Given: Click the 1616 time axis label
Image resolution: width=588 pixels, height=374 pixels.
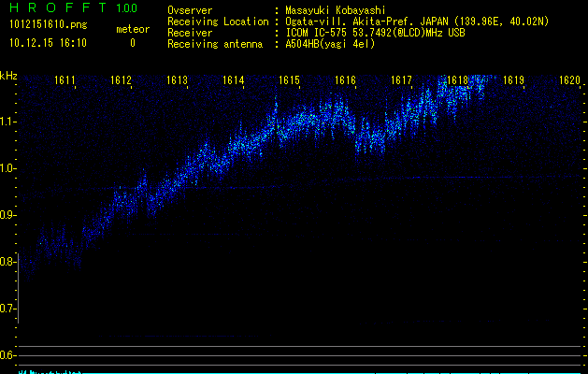Looking at the screenshot, I should 345,80.
